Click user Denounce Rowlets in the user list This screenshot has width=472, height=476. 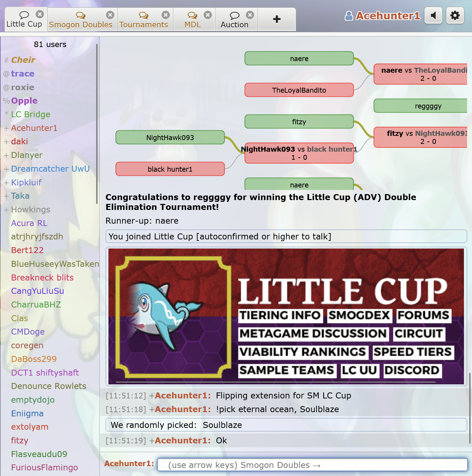coord(49,386)
